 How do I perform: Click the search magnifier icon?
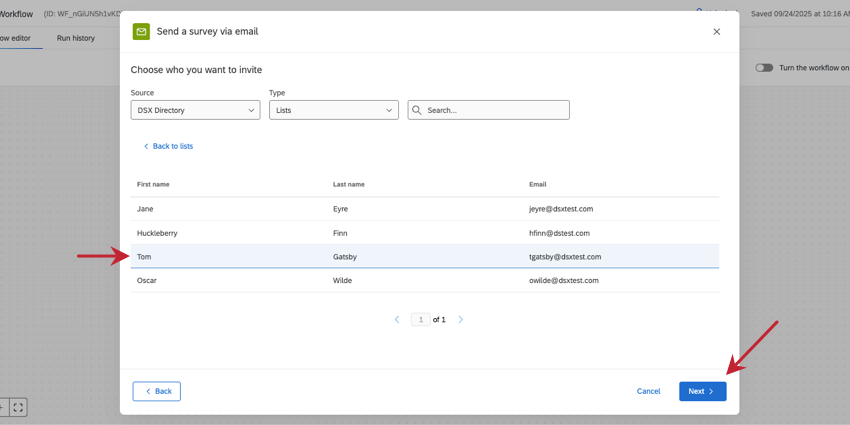point(417,110)
